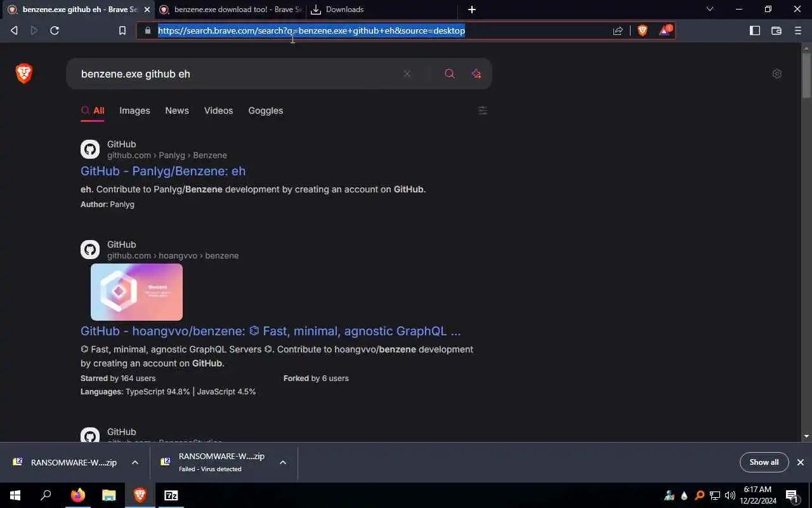This screenshot has height=508, width=812.
Task: Toggle the sidebar panel button
Action: pos(755,30)
